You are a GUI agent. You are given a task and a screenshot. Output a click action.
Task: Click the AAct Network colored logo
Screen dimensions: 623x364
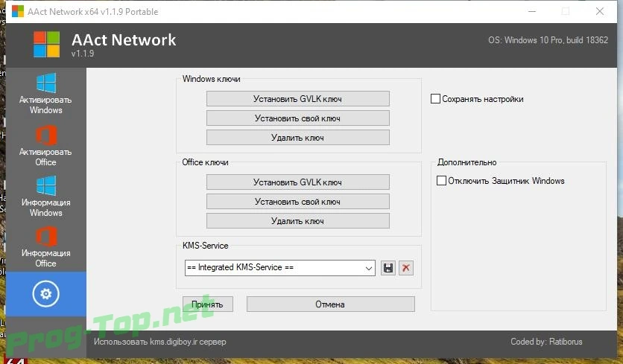coord(46,45)
